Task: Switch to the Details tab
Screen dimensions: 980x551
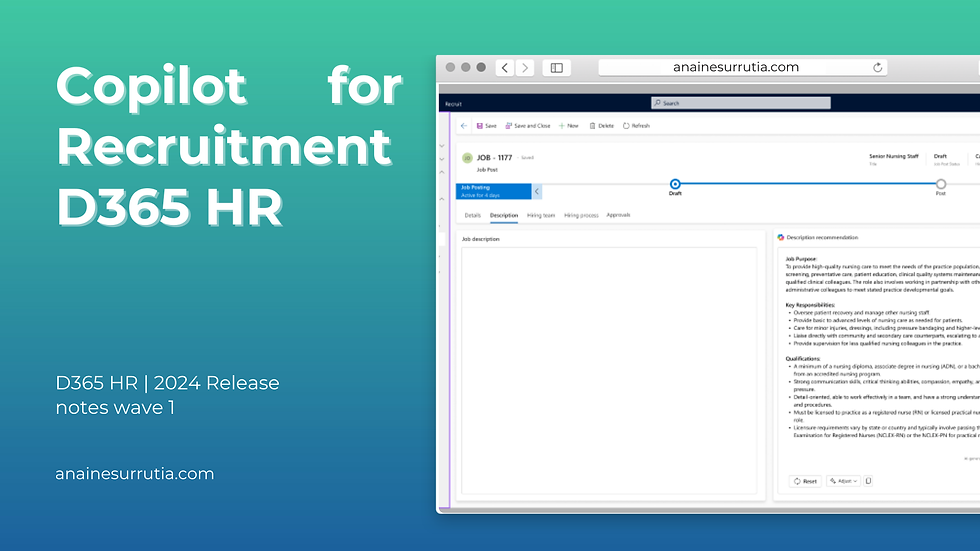Action: (472, 216)
